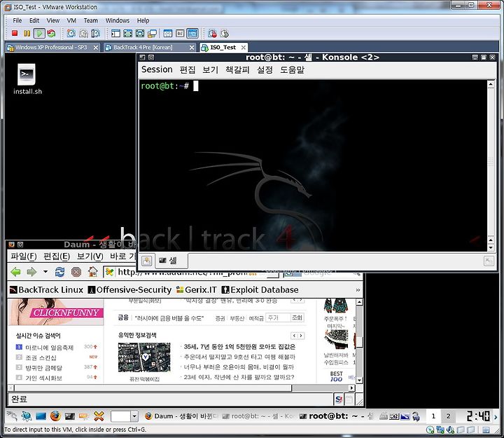Open the Gerix.IT bookmark
The width and height of the screenshot is (504, 438).
click(197, 290)
